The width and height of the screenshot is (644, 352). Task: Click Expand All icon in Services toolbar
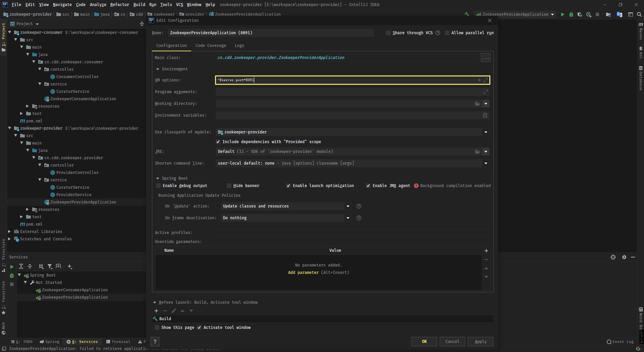click(x=21, y=266)
